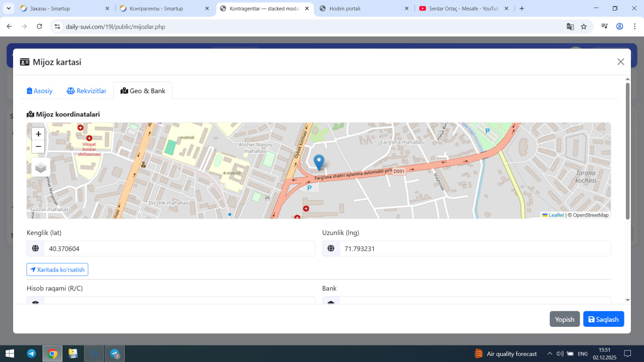The height and width of the screenshot is (362, 644).
Task: Bookmark this page with the star
Action: (x=584, y=27)
